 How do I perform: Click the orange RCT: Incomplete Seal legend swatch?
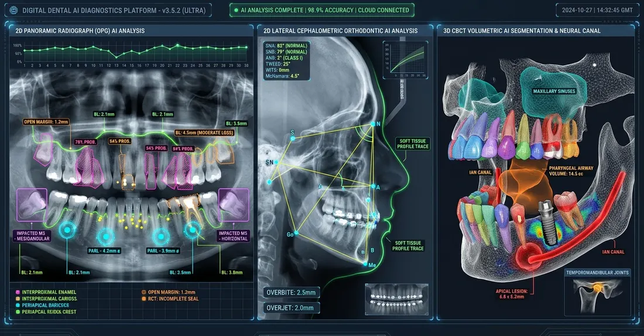point(144,299)
